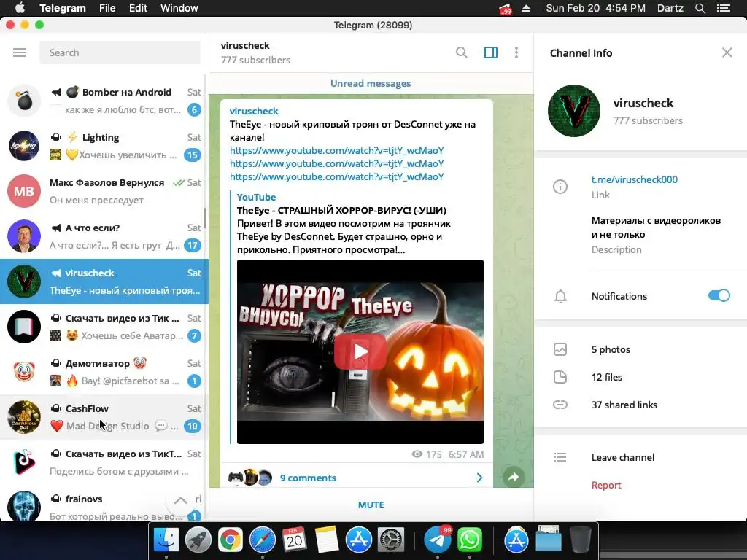Click the viruscheck channel avatar in info panel
This screenshot has height=560, width=747.
pos(574,111)
